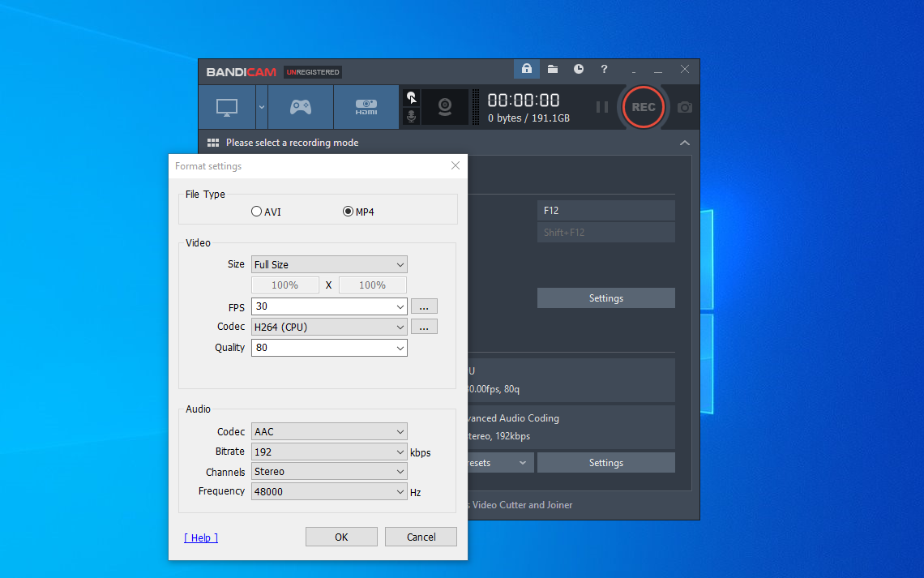Viewport: 924px width, 578px height.
Task: Open Frequency 48000 dropdown
Action: point(329,491)
